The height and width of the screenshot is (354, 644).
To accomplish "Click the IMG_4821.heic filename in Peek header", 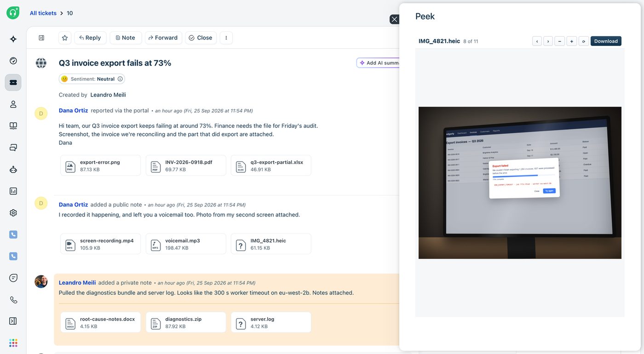I will coord(439,41).
